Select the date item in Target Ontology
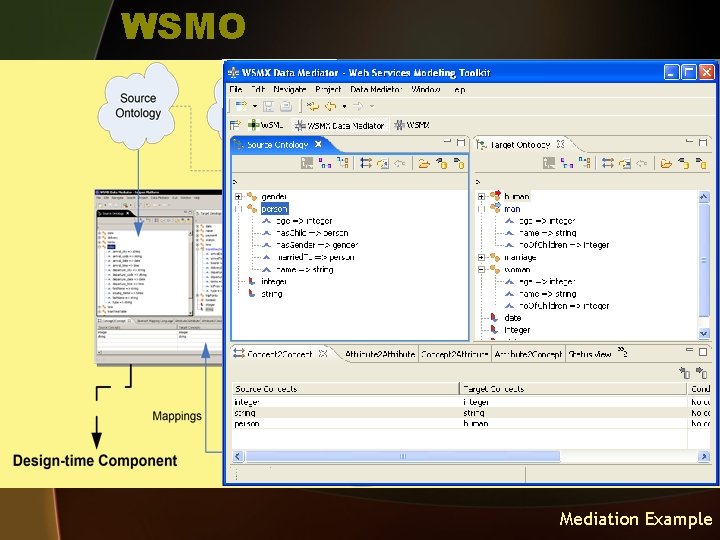Screen dimensions: 720x540 [512, 318]
